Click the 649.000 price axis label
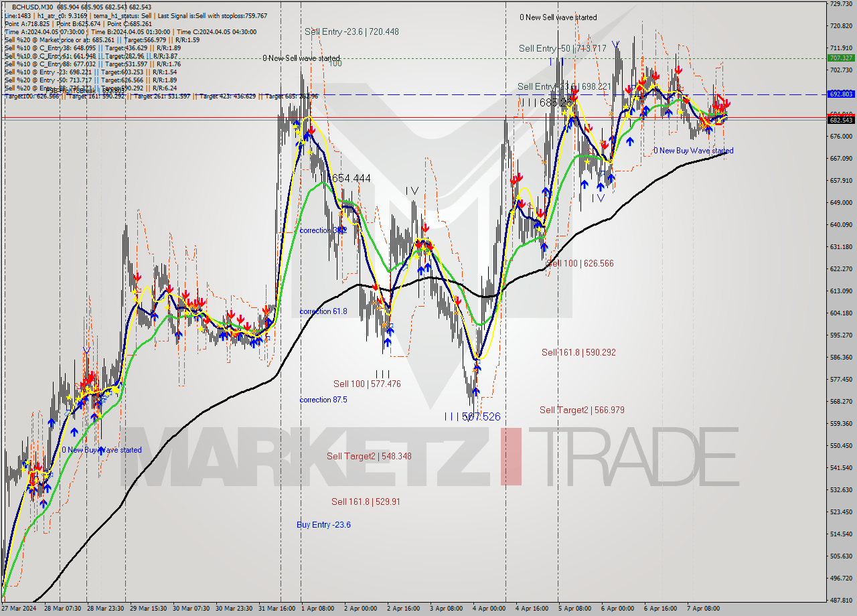This screenshot has width=857, height=616. tap(841, 202)
